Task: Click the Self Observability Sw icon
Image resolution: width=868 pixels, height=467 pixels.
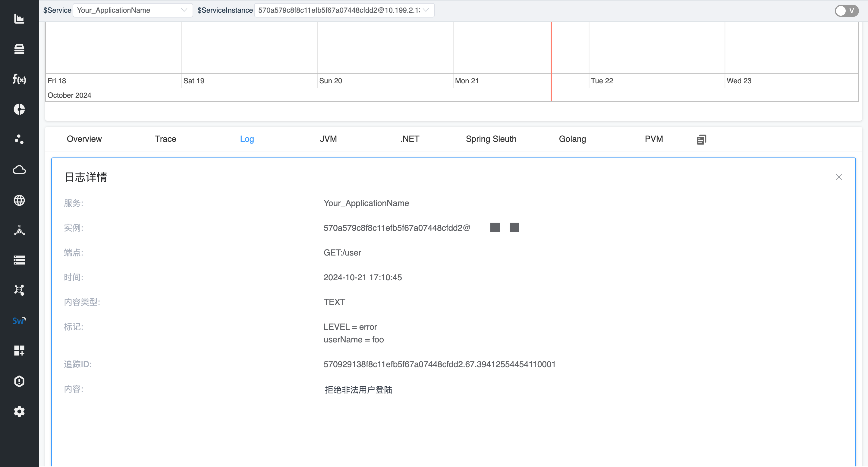Action: [x=19, y=321]
